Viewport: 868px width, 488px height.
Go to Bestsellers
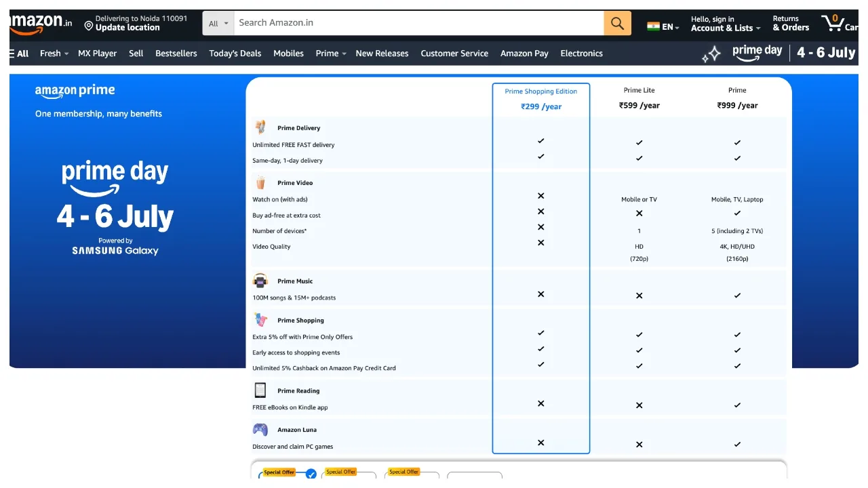pyautogui.click(x=176, y=54)
